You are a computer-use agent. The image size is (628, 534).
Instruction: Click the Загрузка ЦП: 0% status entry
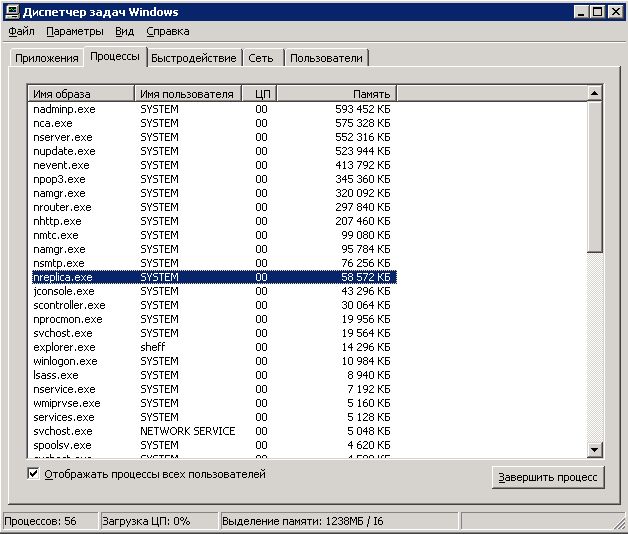(159, 521)
